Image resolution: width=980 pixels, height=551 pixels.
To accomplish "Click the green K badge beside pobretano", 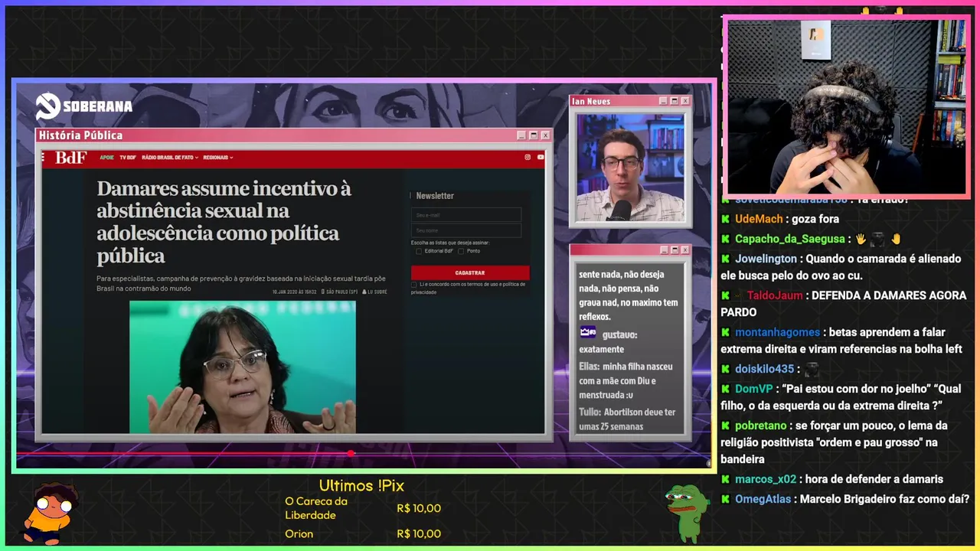I will (725, 425).
